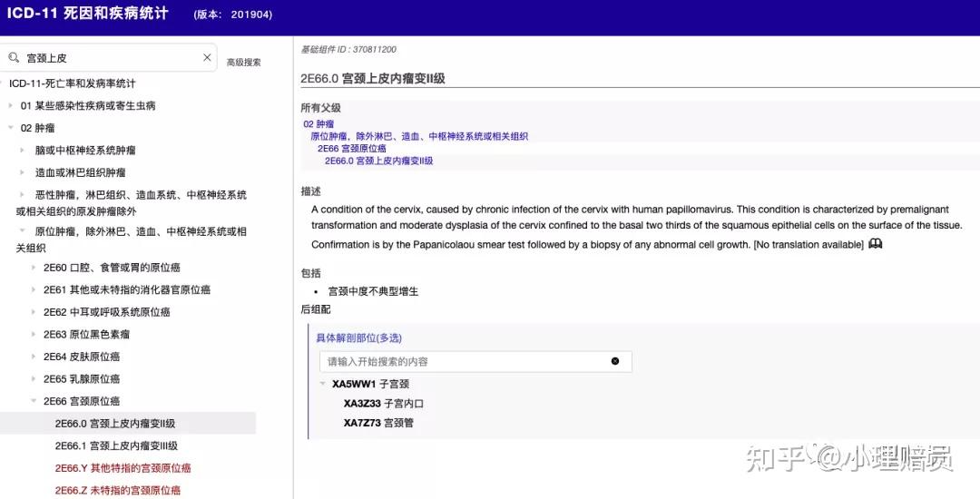
Task: Select 02 肿瘤 in the tree
Action: pos(37,127)
